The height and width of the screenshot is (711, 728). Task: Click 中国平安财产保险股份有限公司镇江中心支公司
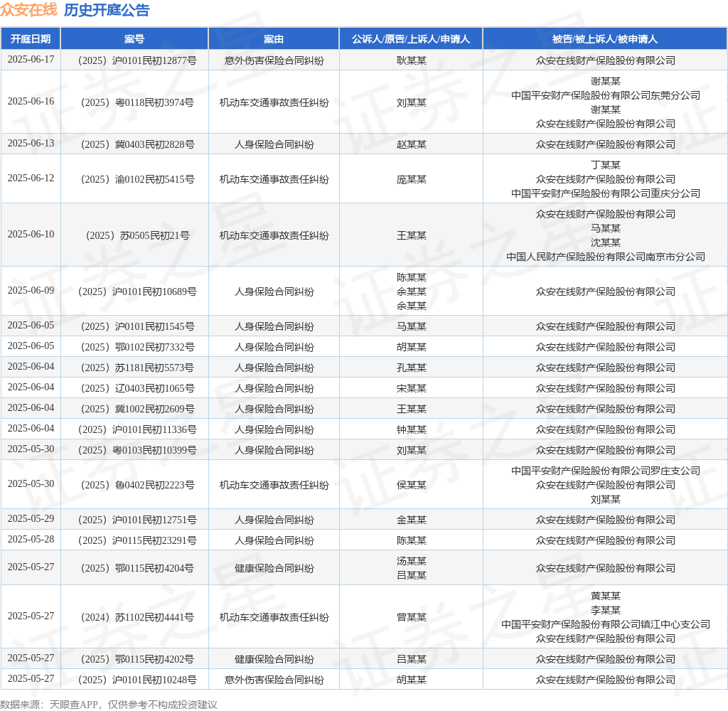pyautogui.click(x=606, y=624)
